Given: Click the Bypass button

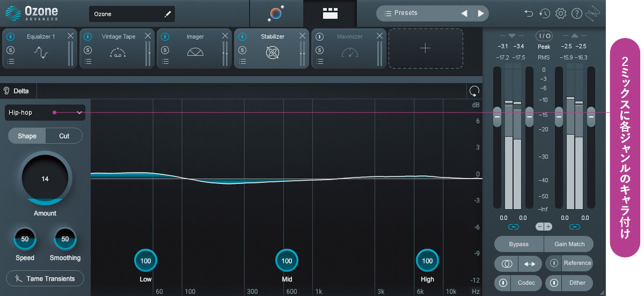Looking at the screenshot, I should pos(519,244).
